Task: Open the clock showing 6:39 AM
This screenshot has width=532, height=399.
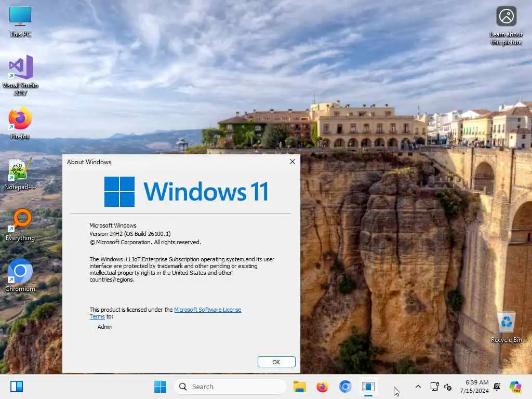Action: click(x=474, y=387)
